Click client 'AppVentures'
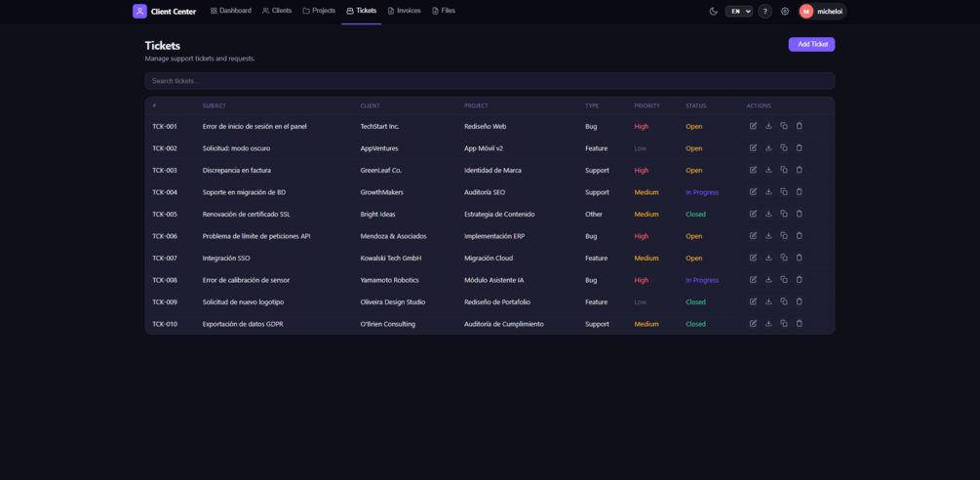Screen dimensions: 980x480 pyautogui.click(x=379, y=148)
